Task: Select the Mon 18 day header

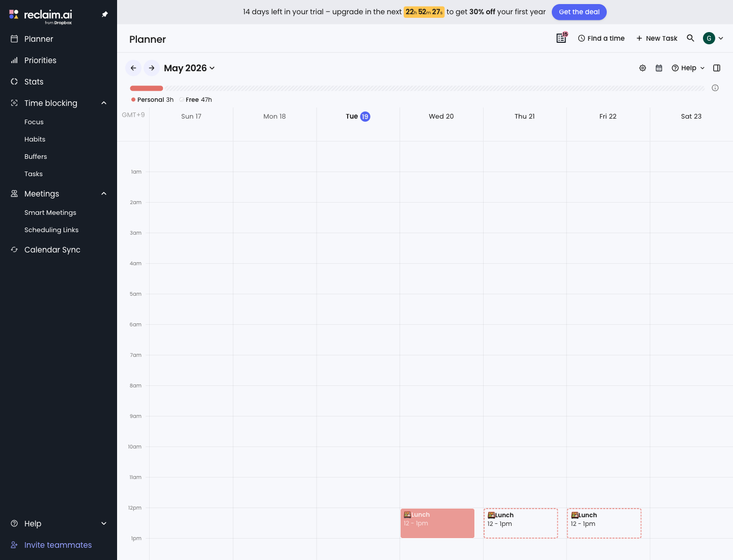Action: click(x=274, y=116)
